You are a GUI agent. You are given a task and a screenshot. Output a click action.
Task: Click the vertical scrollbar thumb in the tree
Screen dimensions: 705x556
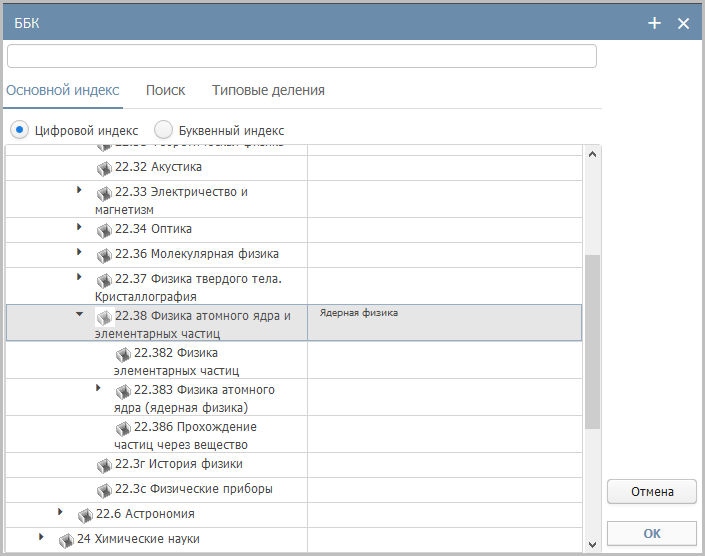592,340
